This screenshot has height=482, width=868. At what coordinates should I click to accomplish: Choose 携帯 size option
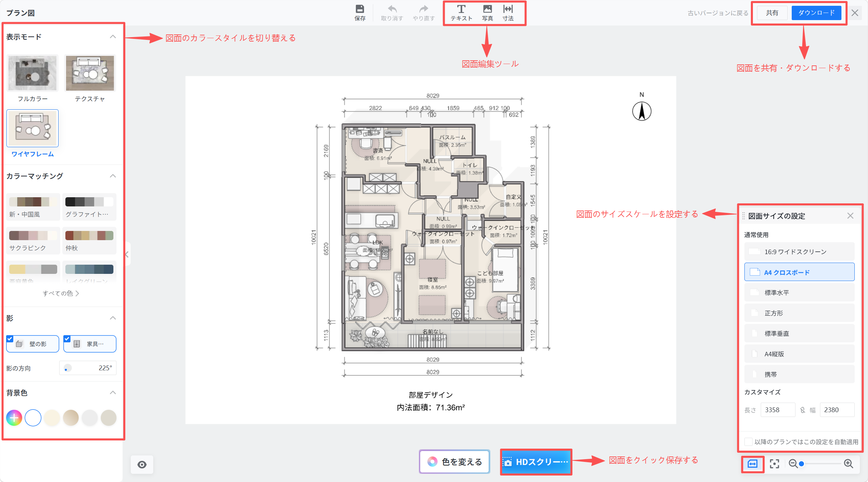(x=799, y=374)
